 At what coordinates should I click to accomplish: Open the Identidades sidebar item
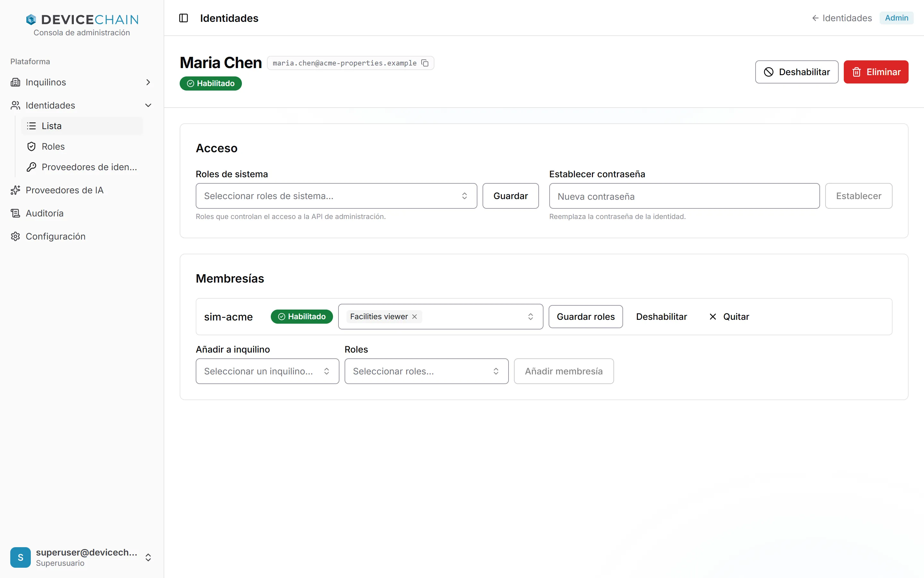coord(82,105)
